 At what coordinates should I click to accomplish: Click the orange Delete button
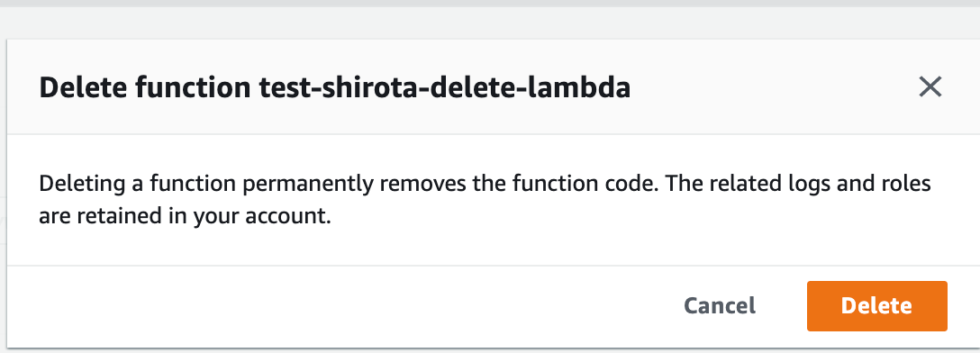point(877,305)
